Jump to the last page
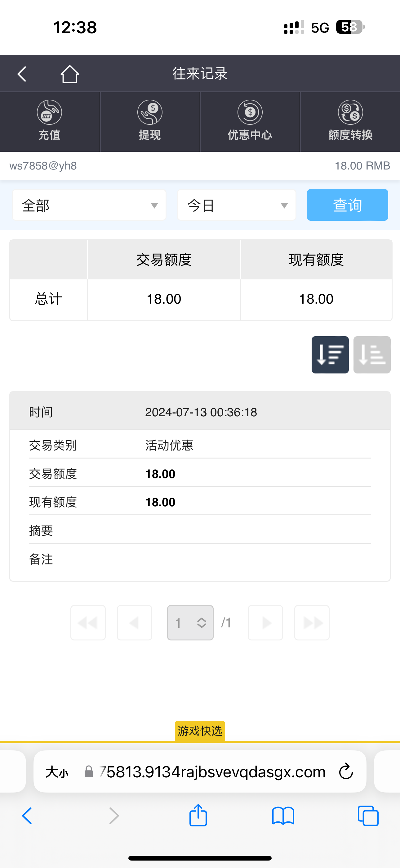The width and height of the screenshot is (400, 868). (312, 623)
